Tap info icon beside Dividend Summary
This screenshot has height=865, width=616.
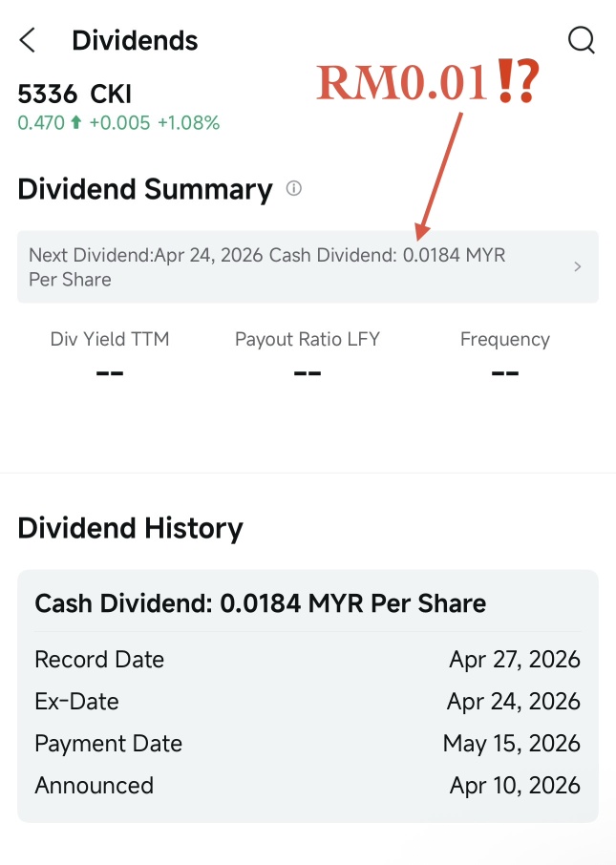pos(293,189)
